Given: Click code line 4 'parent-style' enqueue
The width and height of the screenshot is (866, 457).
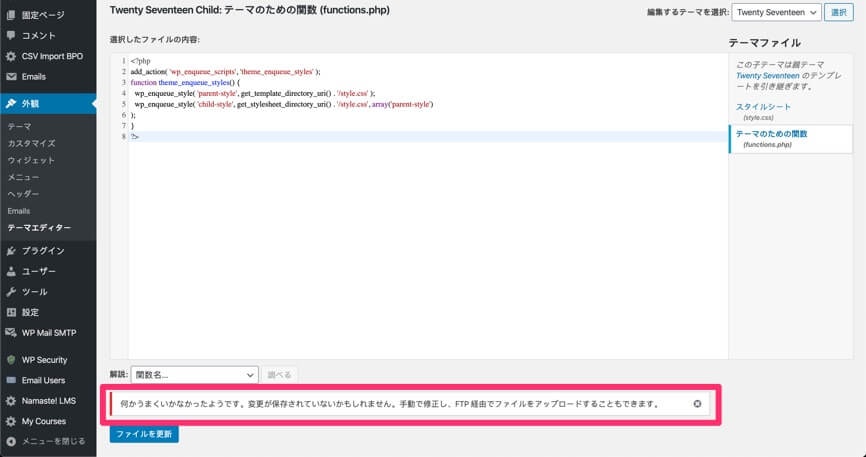Looking at the screenshot, I should click(x=255, y=93).
